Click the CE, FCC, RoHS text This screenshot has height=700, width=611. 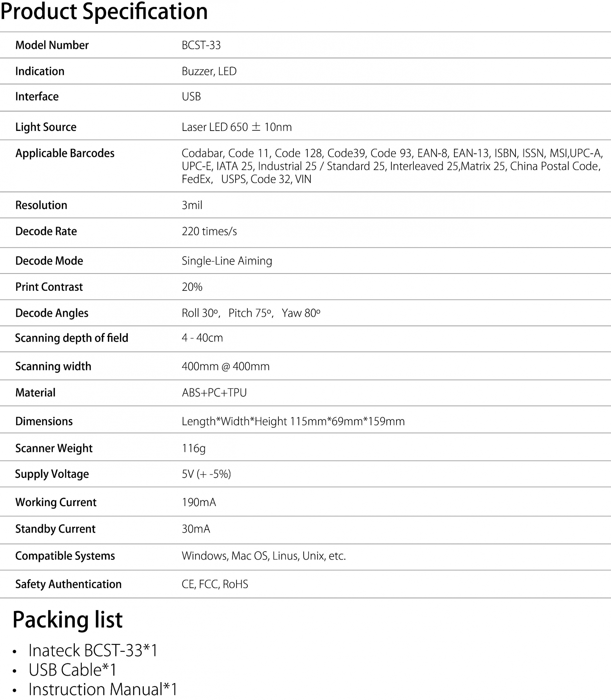coord(215,584)
